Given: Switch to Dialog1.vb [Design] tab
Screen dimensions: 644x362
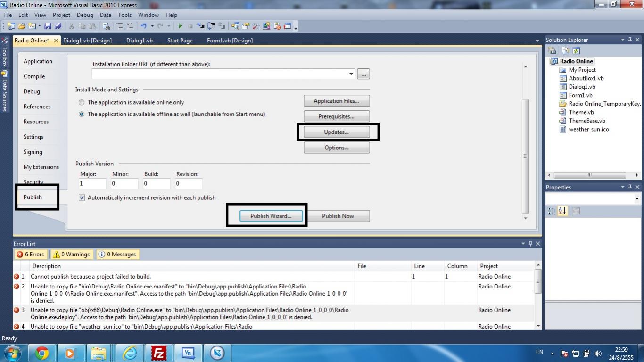Looking at the screenshot, I should coord(87,41).
